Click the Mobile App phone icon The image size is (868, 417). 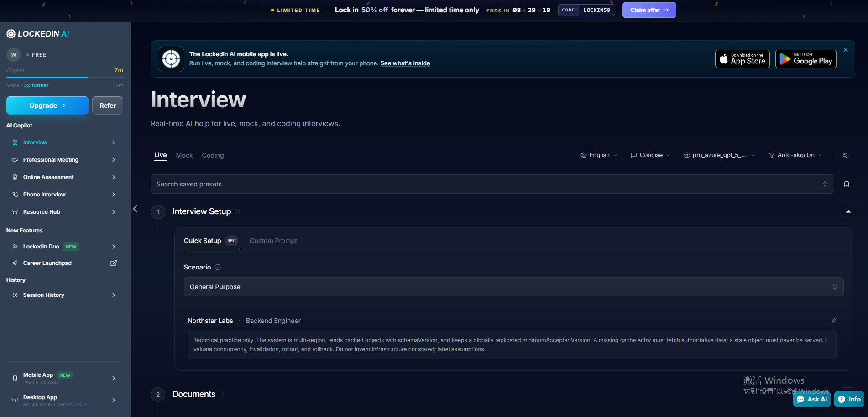pos(15,378)
